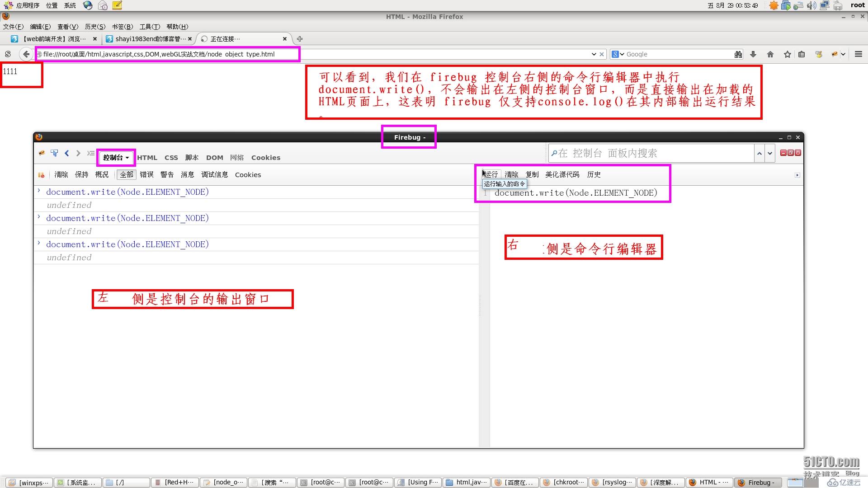Toggle the 错误 filter in Firebug console
The image size is (868, 488).
click(x=147, y=175)
